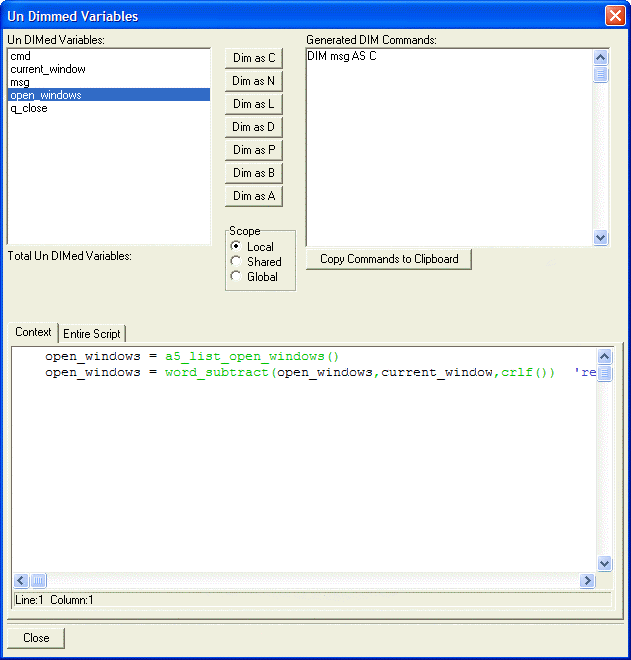
Task: Choose q_close in the variable list
Action: pos(109,108)
